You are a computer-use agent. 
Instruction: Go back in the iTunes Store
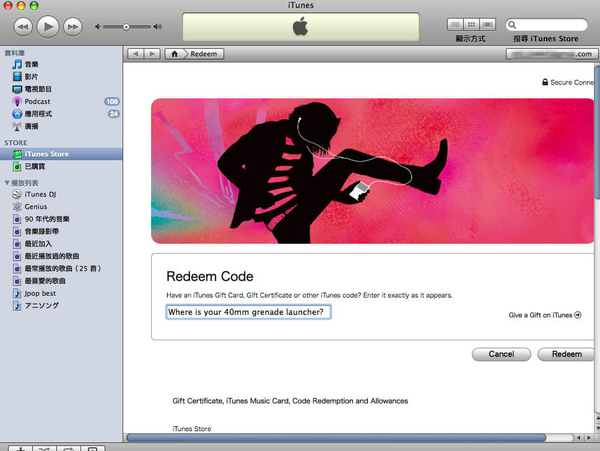pyautogui.click(x=135, y=54)
